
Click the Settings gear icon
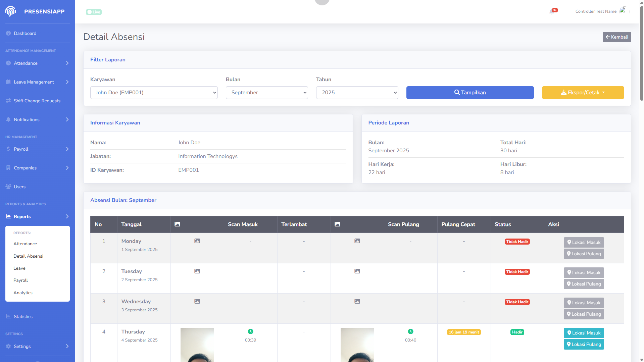click(8, 346)
